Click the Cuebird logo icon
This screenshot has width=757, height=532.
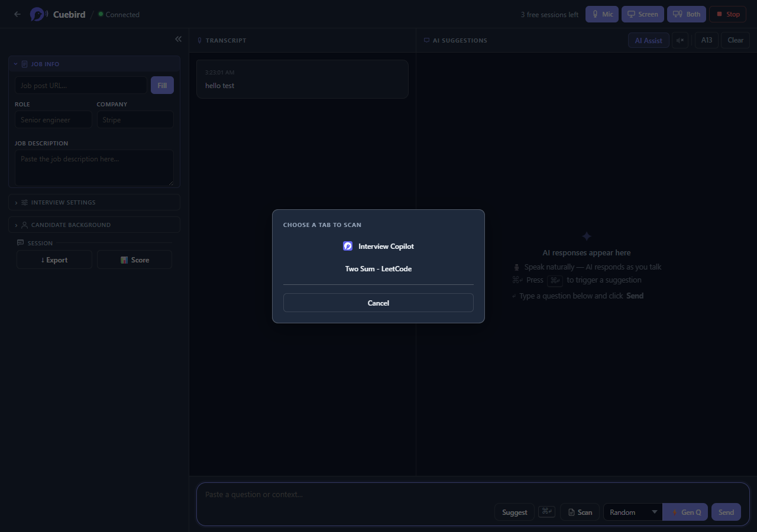tap(39, 14)
